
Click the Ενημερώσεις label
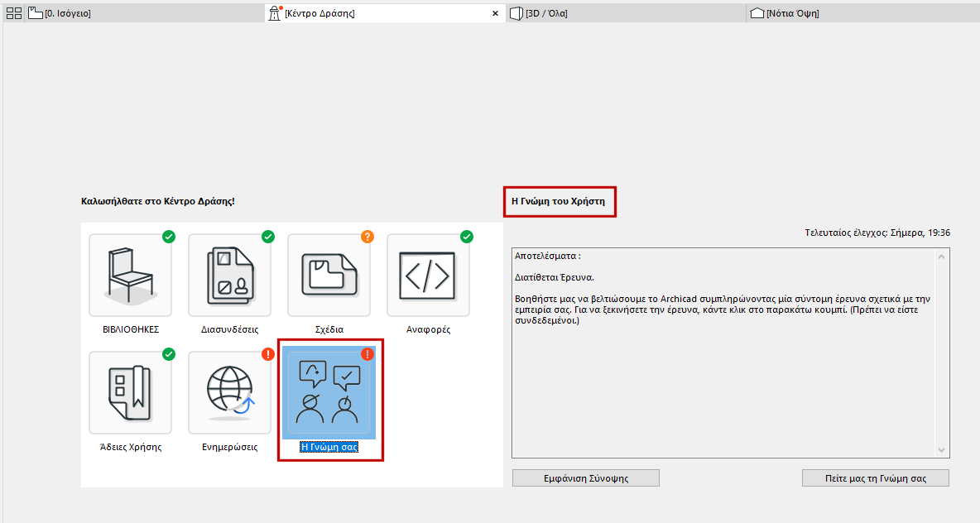point(229,447)
